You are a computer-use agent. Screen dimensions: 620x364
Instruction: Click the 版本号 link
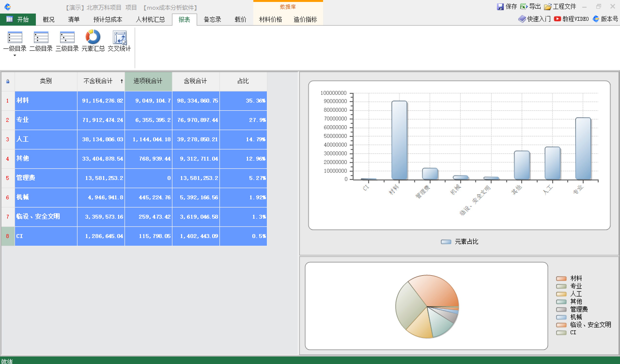609,19
